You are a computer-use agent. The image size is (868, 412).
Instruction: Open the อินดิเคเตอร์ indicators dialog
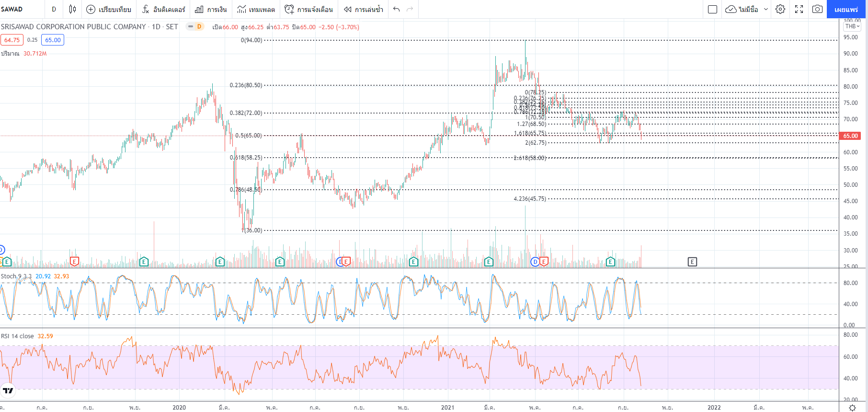pyautogui.click(x=163, y=9)
